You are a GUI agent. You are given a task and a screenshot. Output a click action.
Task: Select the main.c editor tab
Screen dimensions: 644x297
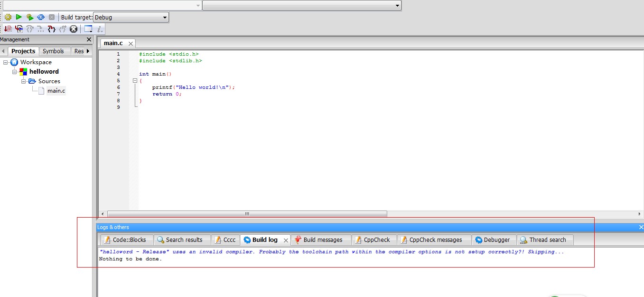point(113,43)
